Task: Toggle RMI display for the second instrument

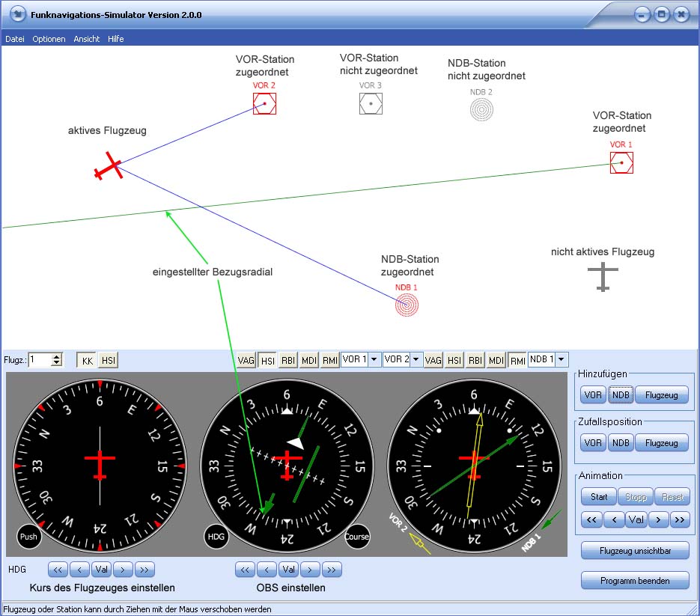Action: tap(517, 360)
